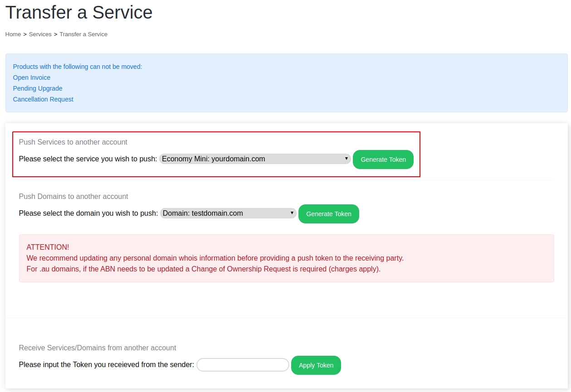Click the Push Services to another account heading

coord(73,142)
